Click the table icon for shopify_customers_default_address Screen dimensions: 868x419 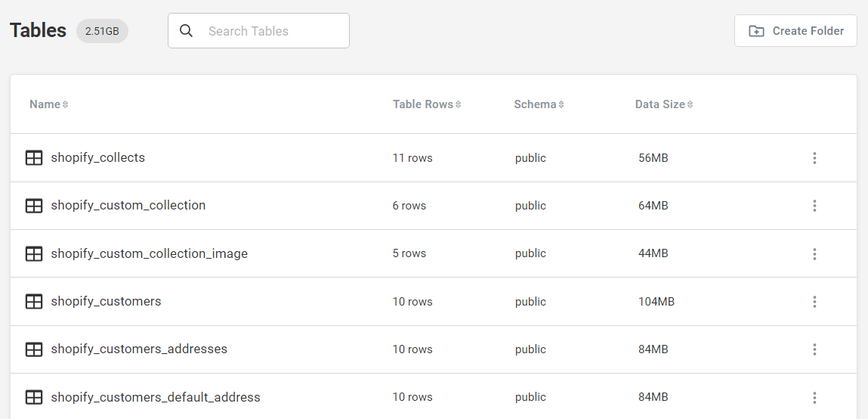(x=34, y=397)
